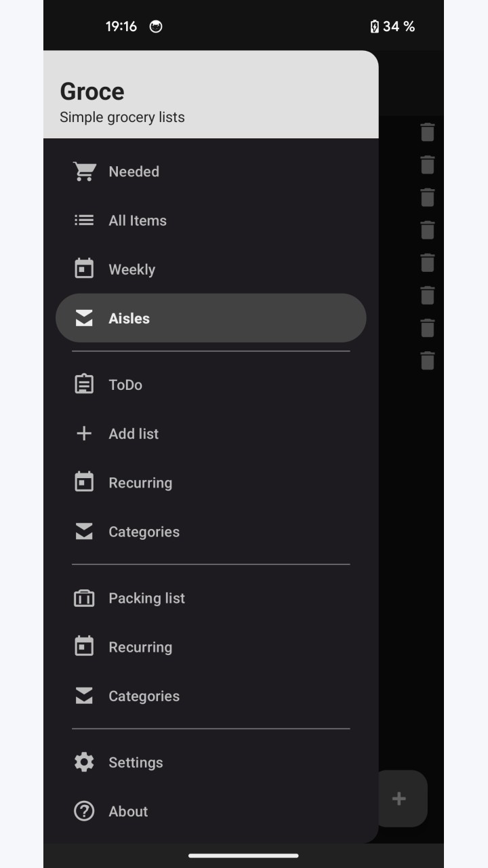Open Weekly calendar icon entry

click(84, 269)
